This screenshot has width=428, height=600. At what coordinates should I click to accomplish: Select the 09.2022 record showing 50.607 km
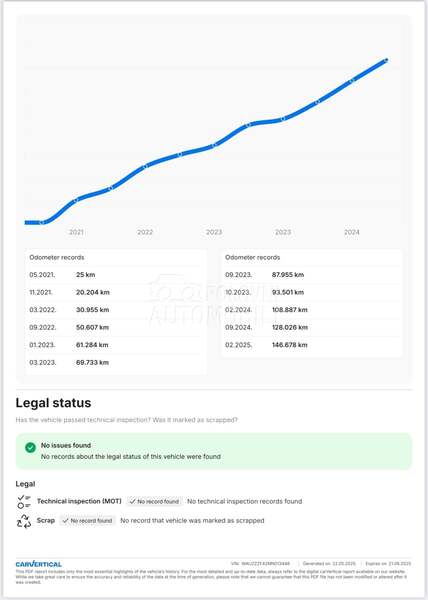(115, 328)
